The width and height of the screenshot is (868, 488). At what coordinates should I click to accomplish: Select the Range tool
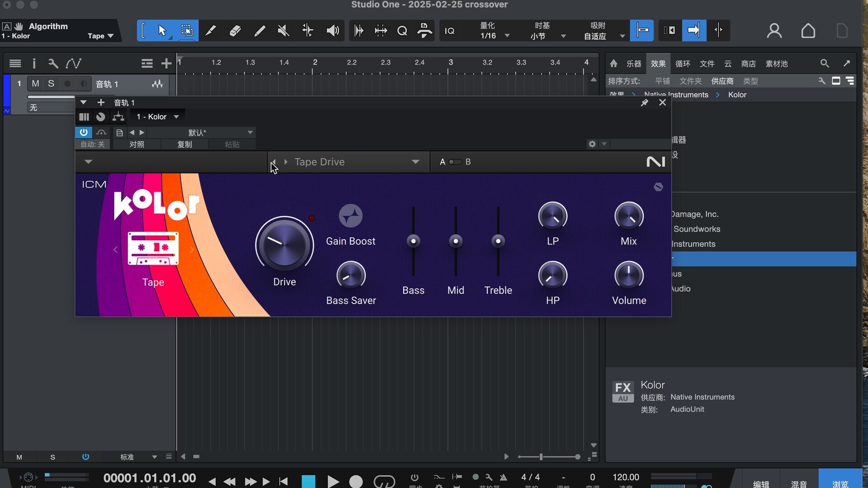point(187,31)
